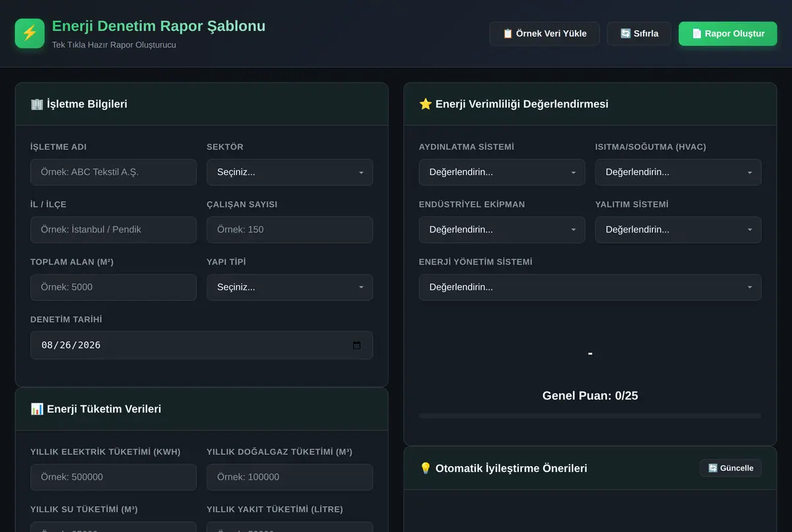Click the İşletme Bilgileri section heading
Image resolution: width=792 pixels, height=532 pixels.
click(79, 104)
